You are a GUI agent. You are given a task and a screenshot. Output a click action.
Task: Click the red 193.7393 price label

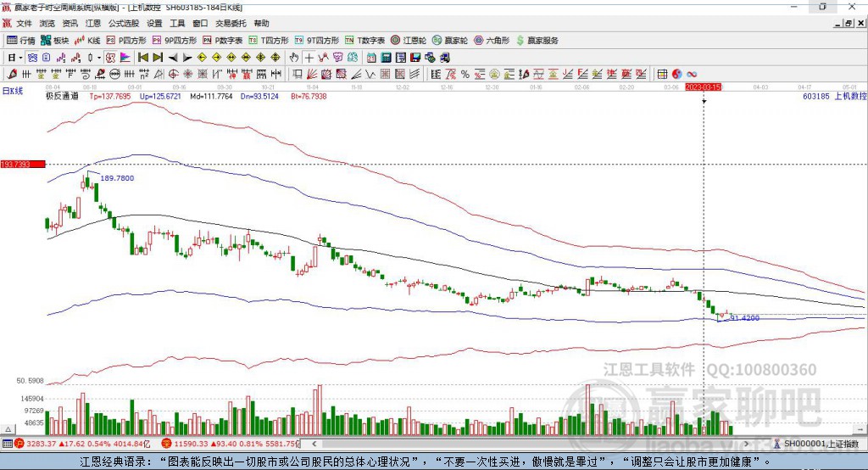point(23,165)
